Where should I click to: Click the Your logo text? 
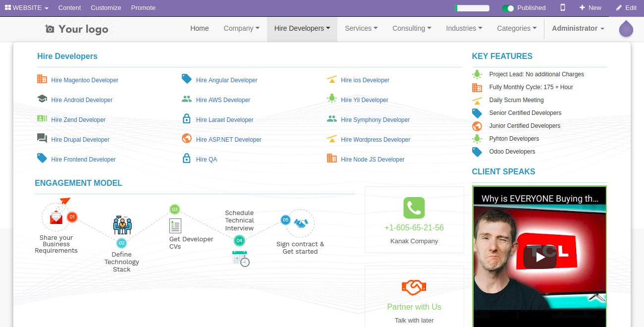(x=83, y=29)
